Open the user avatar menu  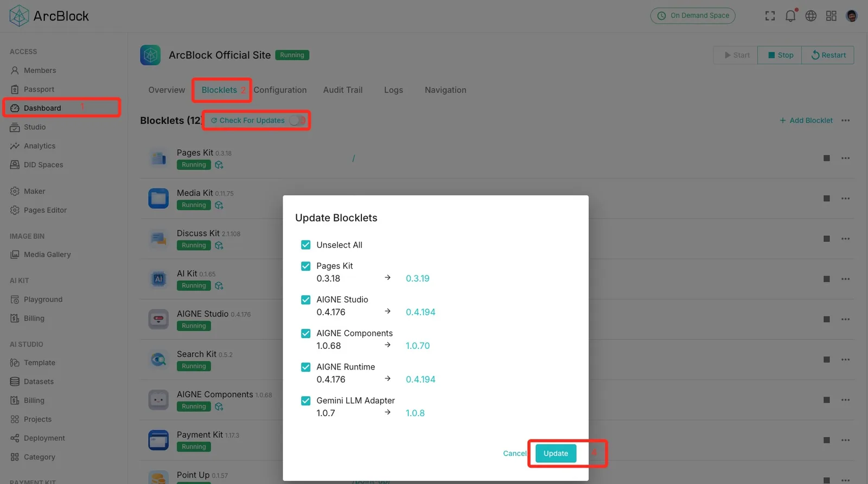(x=852, y=16)
